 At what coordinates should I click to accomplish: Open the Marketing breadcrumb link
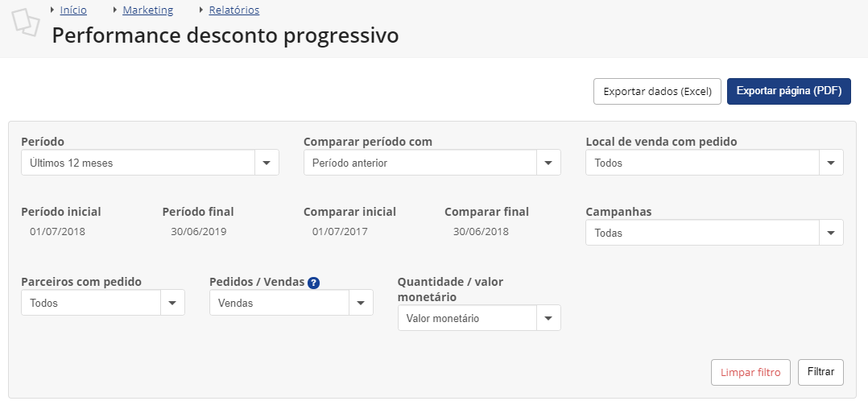(148, 10)
